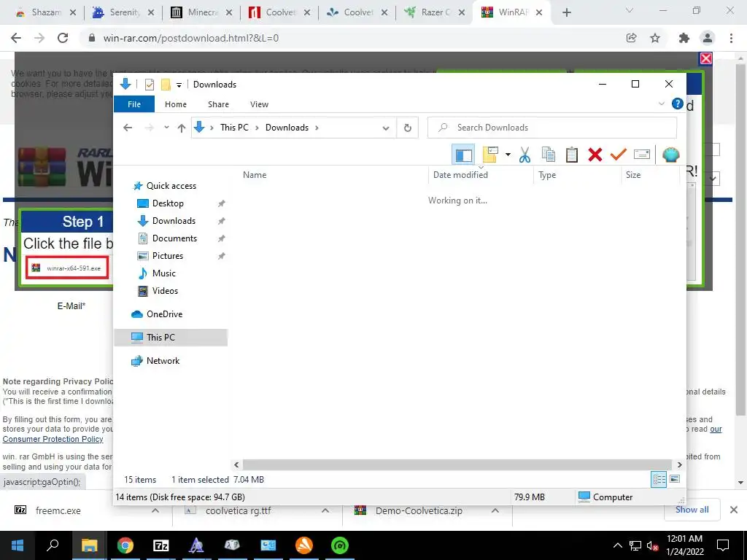Open the View ribbon tab
747x560 pixels.
pos(259,104)
